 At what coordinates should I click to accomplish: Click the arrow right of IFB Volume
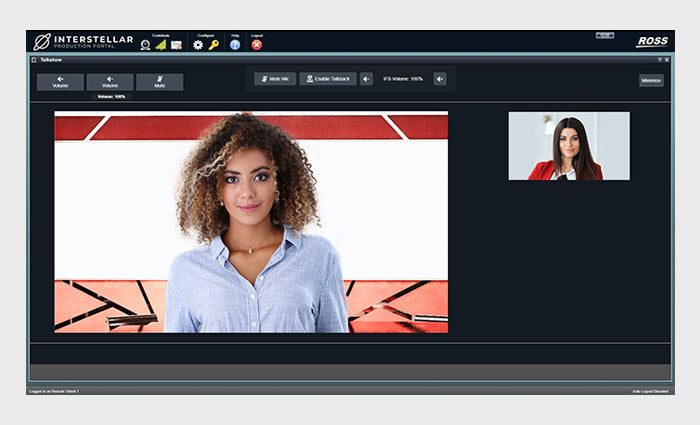point(440,78)
